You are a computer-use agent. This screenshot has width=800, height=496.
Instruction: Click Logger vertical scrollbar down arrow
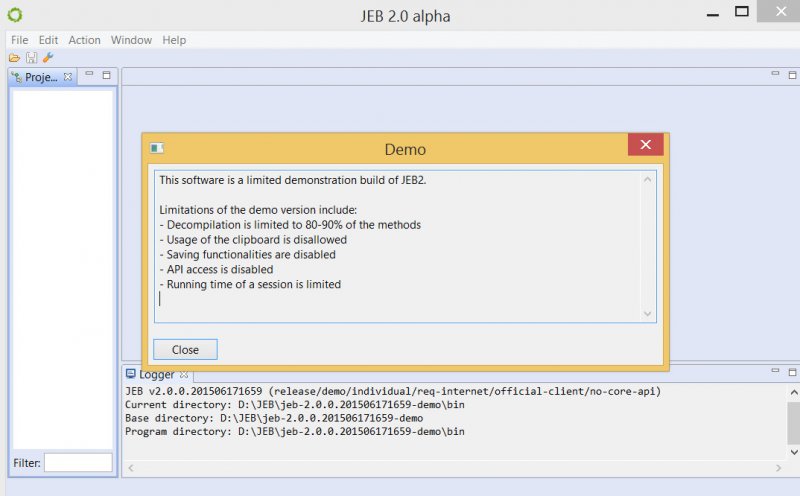pos(794,452)
